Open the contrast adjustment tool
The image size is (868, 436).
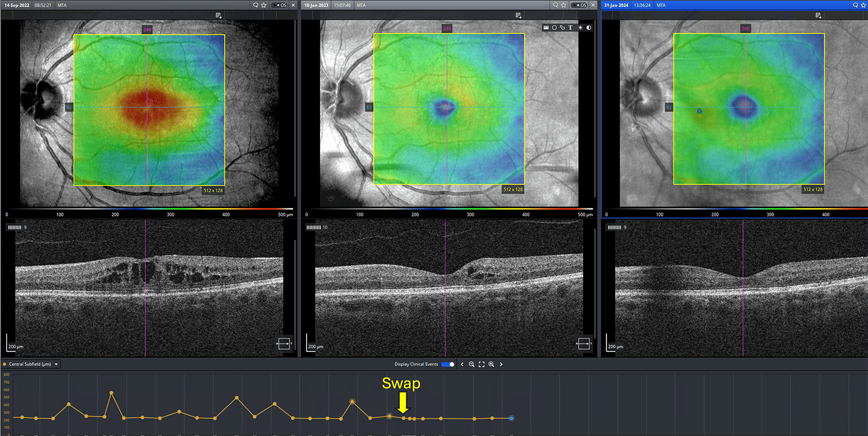pyautogui.click(x=589, y=27)
